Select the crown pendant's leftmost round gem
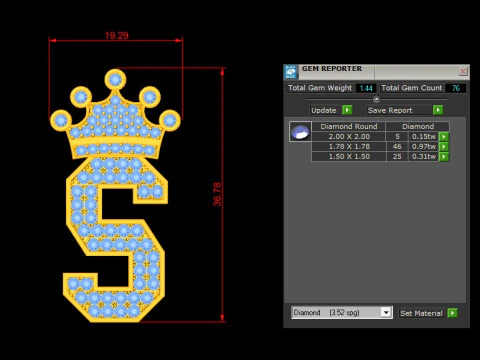 (61, 120)
